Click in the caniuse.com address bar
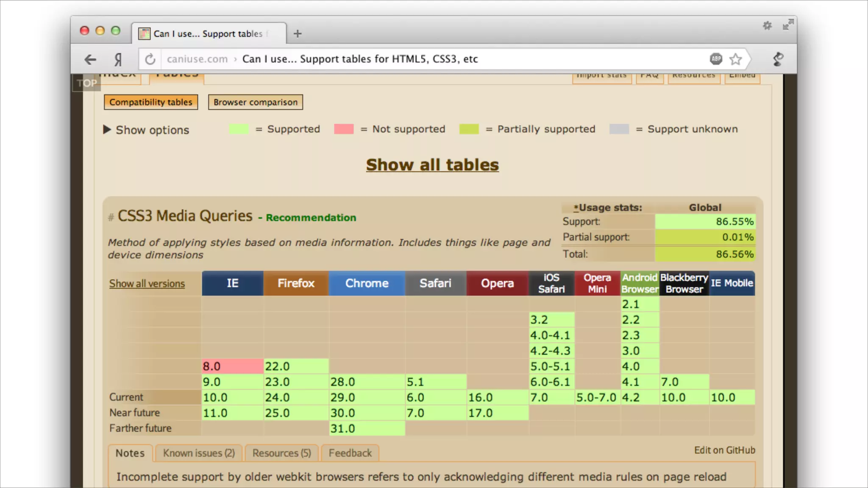The width and height of the screenshot is (868, 488). coord(381,59)
